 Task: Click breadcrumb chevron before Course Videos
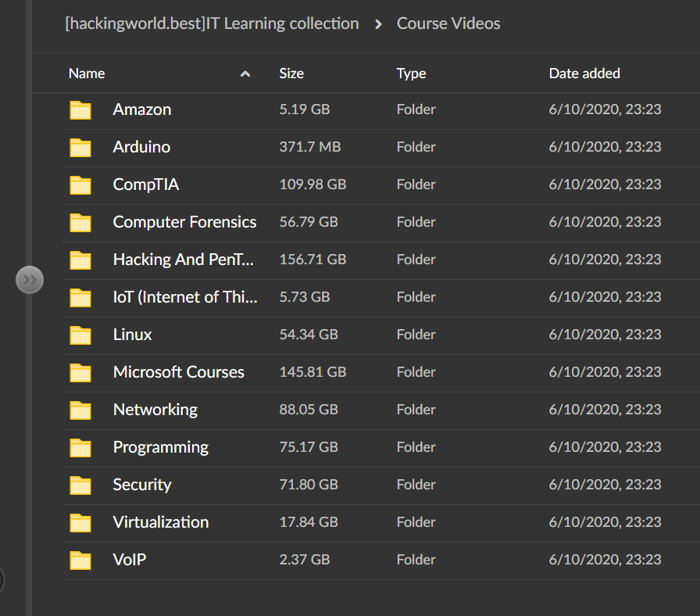pyautogui.click(x=378, y=24)
